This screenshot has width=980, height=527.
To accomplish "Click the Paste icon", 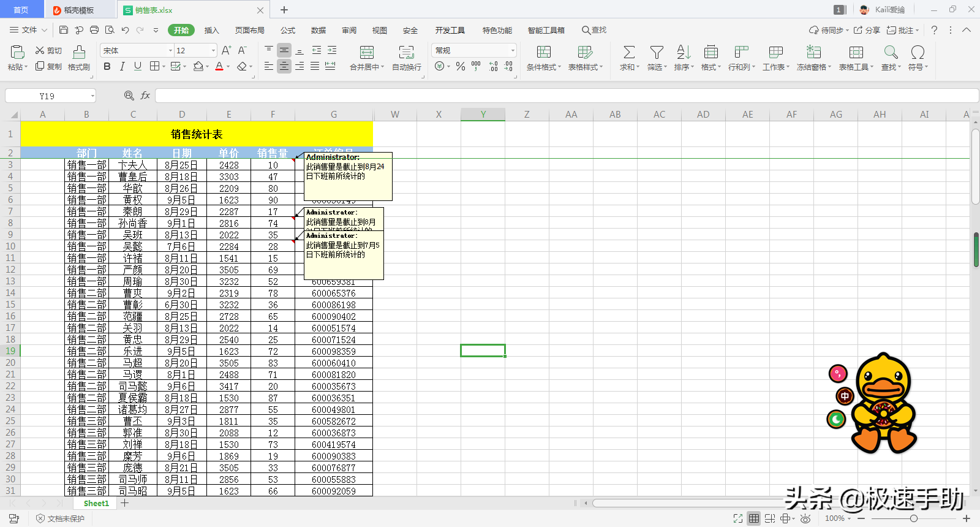I will tap(17, 52).
